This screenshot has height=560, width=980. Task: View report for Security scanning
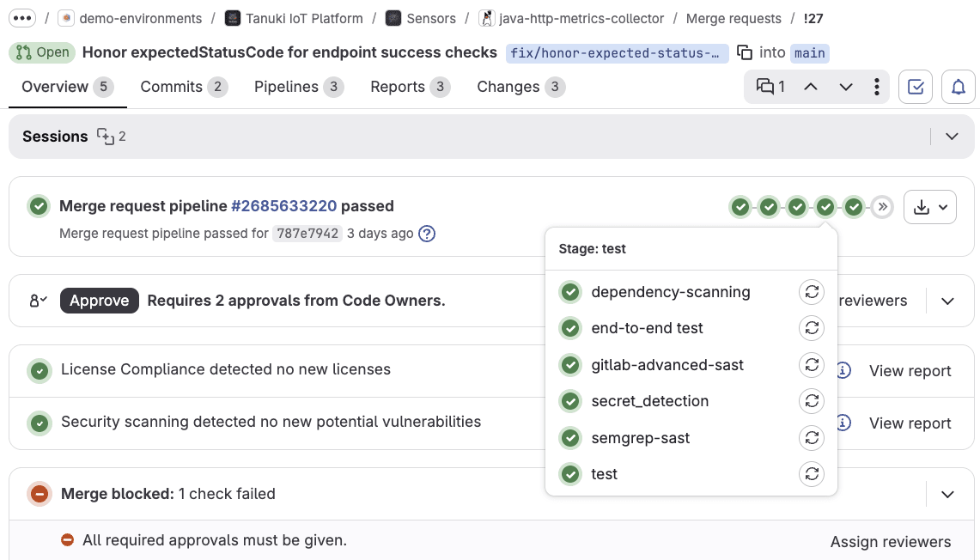[x=910, y=423]
